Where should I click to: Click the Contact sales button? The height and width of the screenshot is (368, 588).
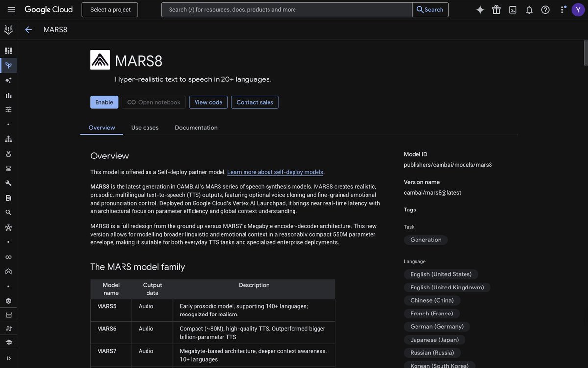pos(255,102)
